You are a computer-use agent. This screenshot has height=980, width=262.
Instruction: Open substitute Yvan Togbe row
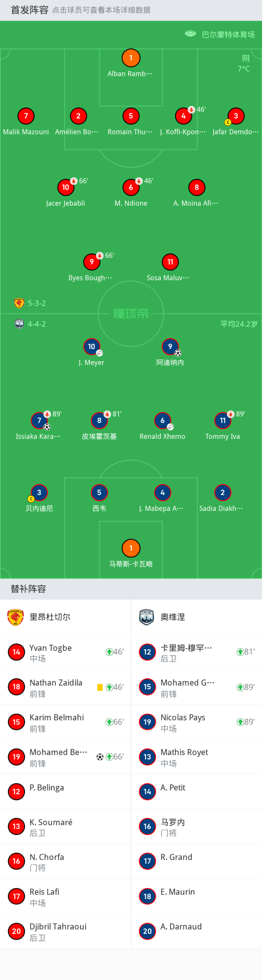coord(65,652)
